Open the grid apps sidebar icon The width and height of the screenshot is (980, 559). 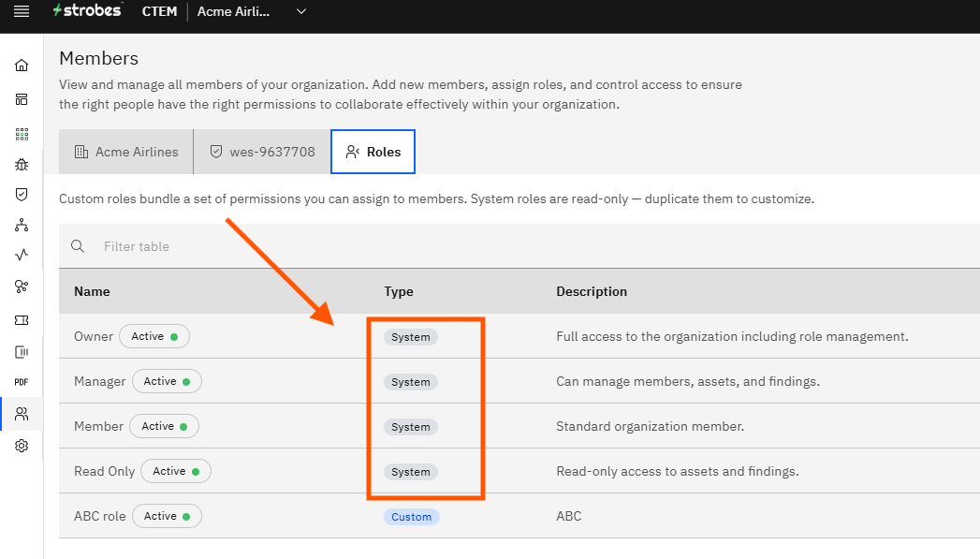pos(22,134)
